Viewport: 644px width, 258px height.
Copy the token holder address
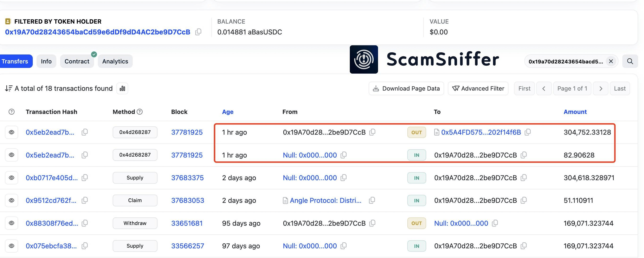coord(198,32)
